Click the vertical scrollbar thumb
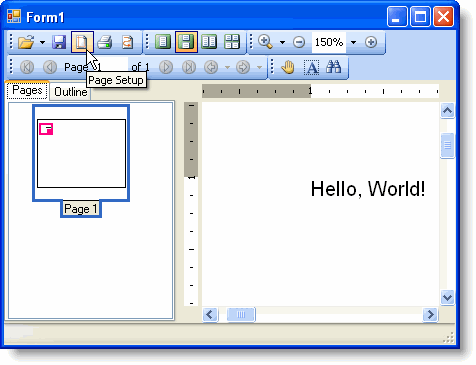Viewport: 476px width, 365px height. click(x=447, y=145)
